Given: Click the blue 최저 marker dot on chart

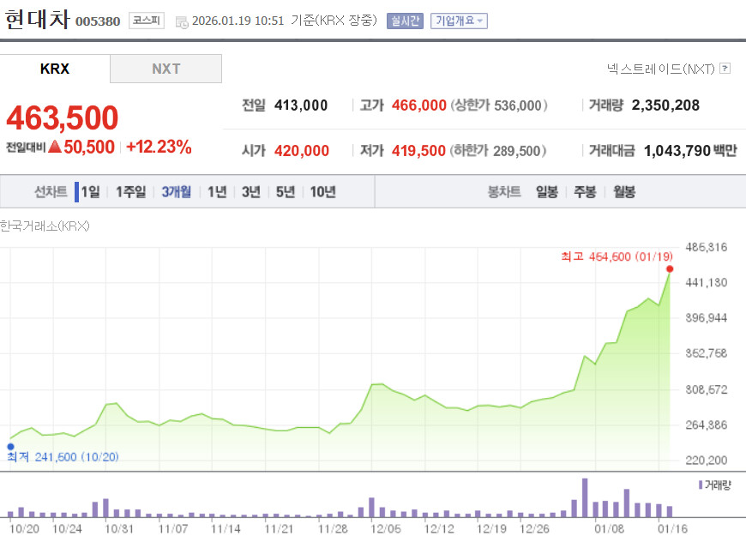Looking at the screenshot, I should click(10, 447).
